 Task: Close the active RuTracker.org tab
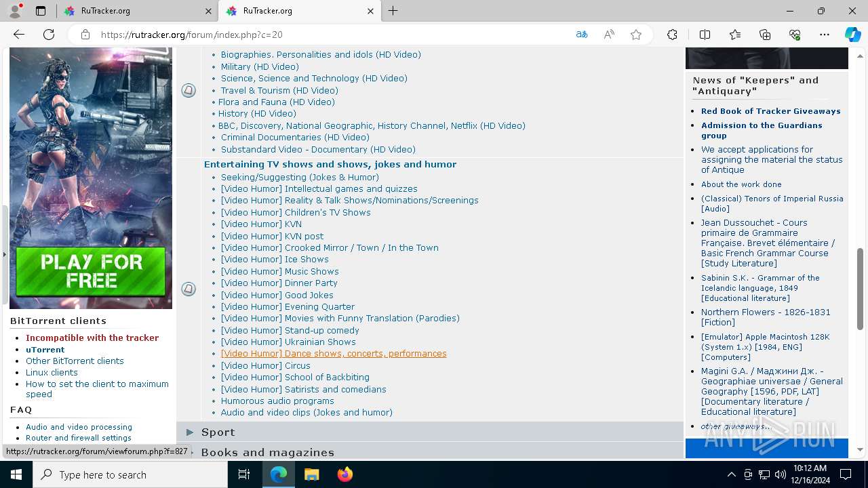[370, 11]
